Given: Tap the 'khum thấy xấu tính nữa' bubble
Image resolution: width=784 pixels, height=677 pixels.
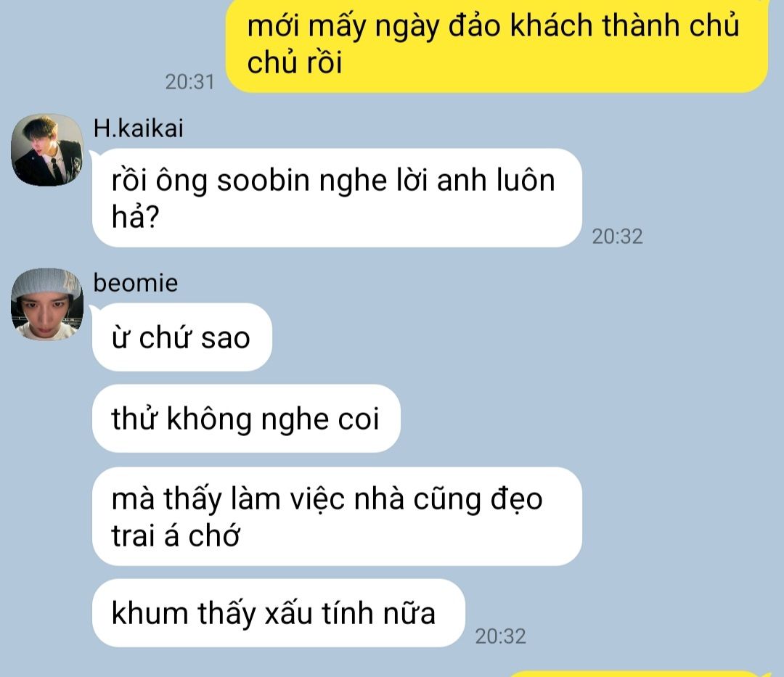Looking at the screenshot, I should click(279, 613).
